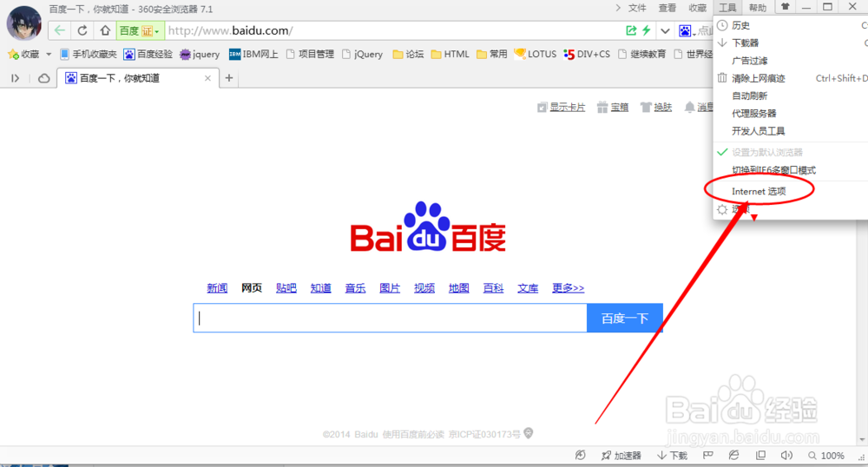Open the 文件 menu
Screen dimensions: 868x467
637,8
